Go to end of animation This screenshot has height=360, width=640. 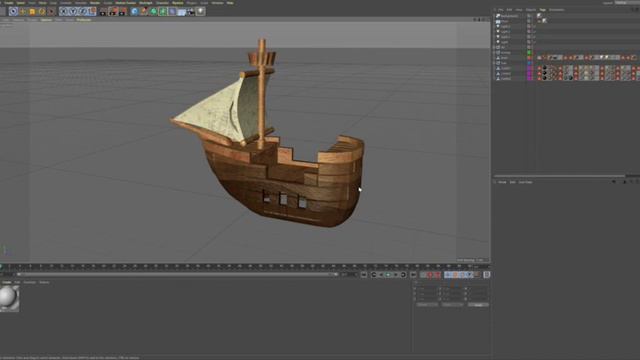pos(413,275)
